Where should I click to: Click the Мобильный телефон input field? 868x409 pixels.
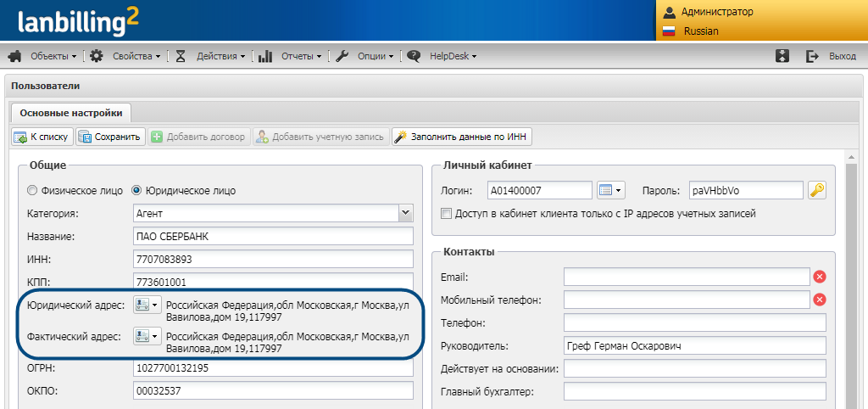pyautogui.click(x=687, y=300)
